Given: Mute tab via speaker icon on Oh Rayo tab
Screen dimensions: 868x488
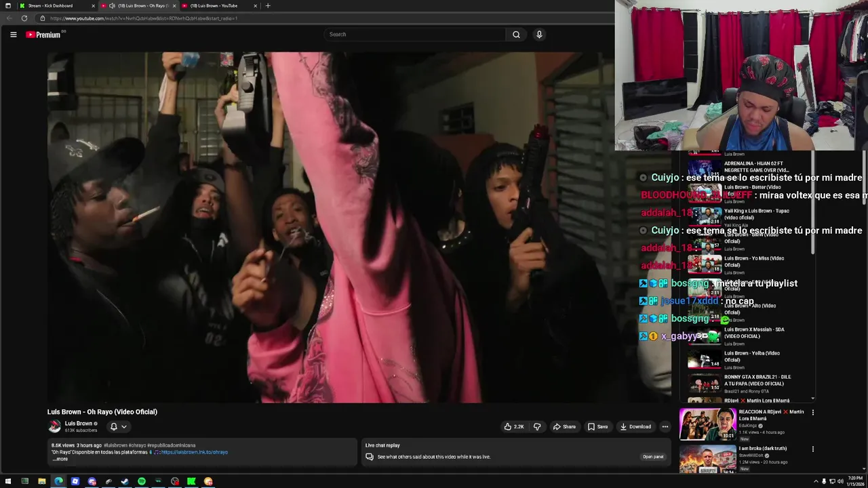Looking at the screenshot, I should [112, 5].
